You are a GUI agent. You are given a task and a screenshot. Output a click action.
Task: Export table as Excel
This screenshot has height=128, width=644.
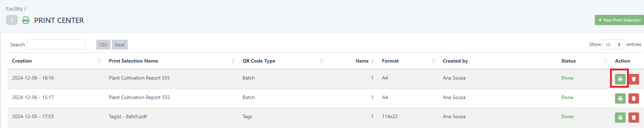[x=120, y=45]
